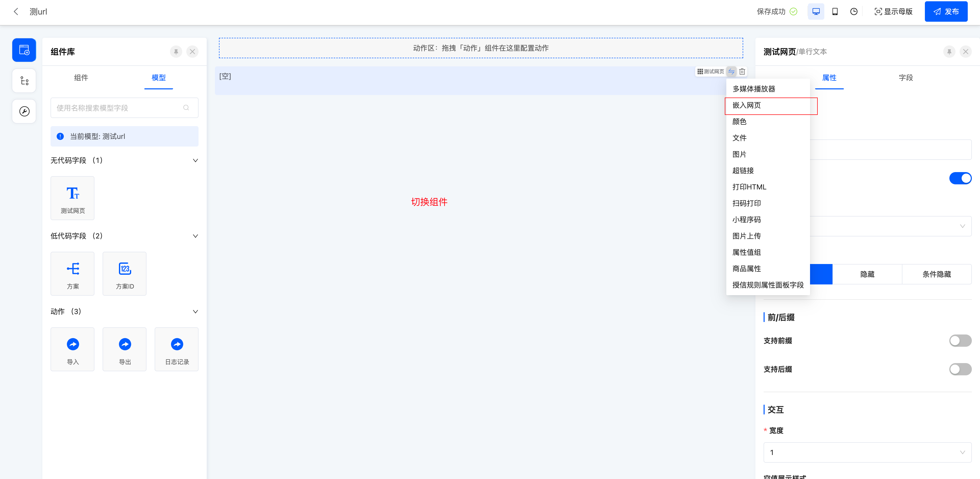Open the outline tree sidebar icon
Image resolution: width=980 pixels, height=479 pixels.
24,81
